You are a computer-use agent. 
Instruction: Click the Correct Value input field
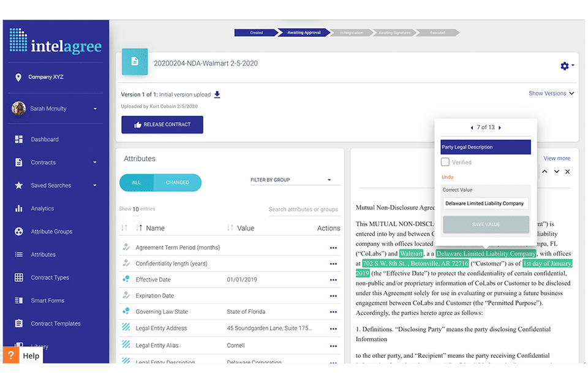(x=486, y=203)
